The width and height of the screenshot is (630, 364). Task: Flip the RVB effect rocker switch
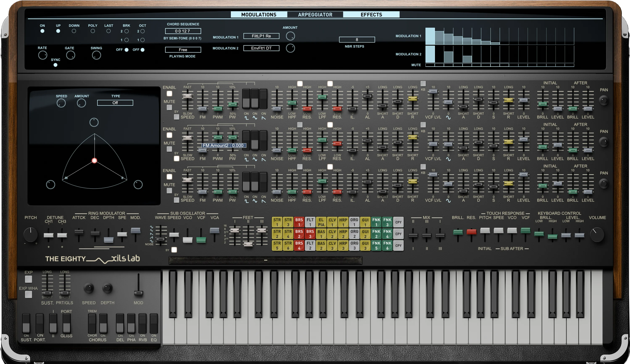(x=143, y=324)
